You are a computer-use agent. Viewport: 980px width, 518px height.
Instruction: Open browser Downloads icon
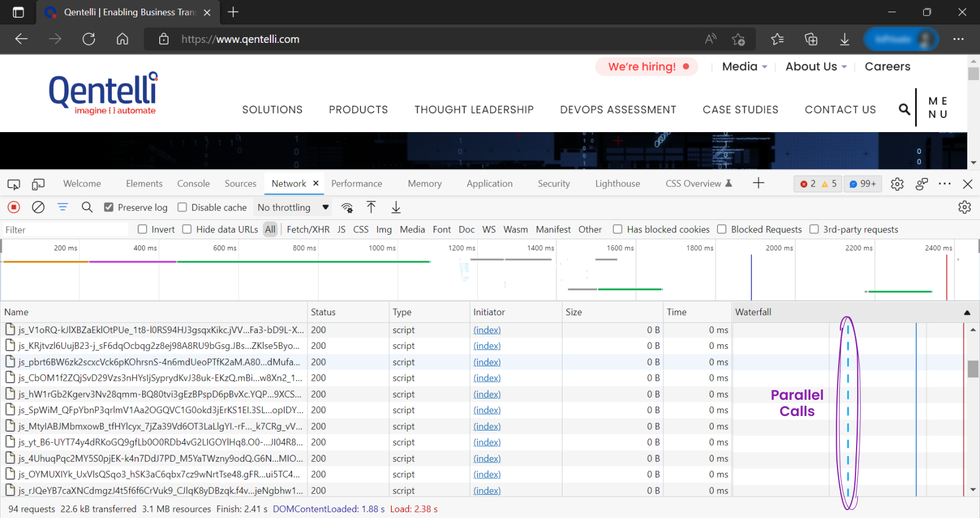click(844, 39)
